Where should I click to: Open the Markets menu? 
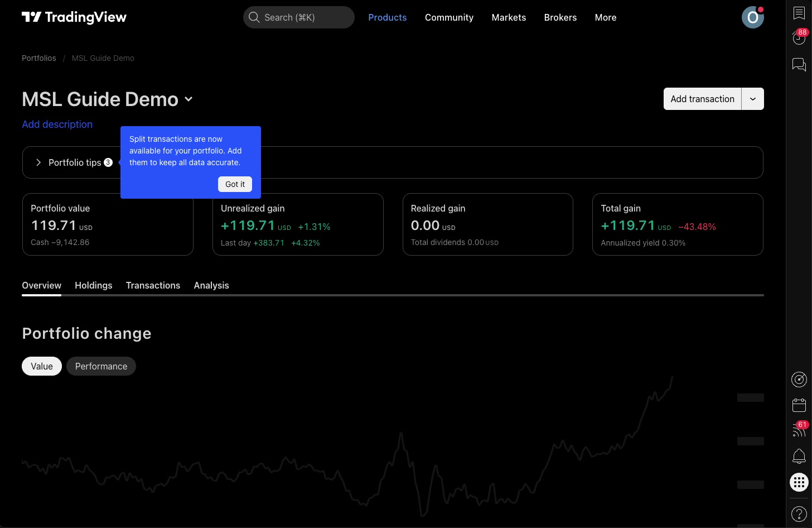509,17
